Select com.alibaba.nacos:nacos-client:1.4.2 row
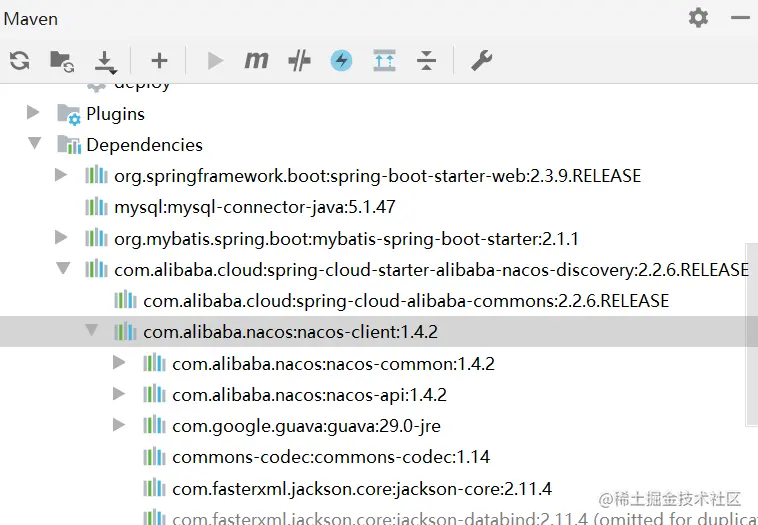 (x=291, y=332)
